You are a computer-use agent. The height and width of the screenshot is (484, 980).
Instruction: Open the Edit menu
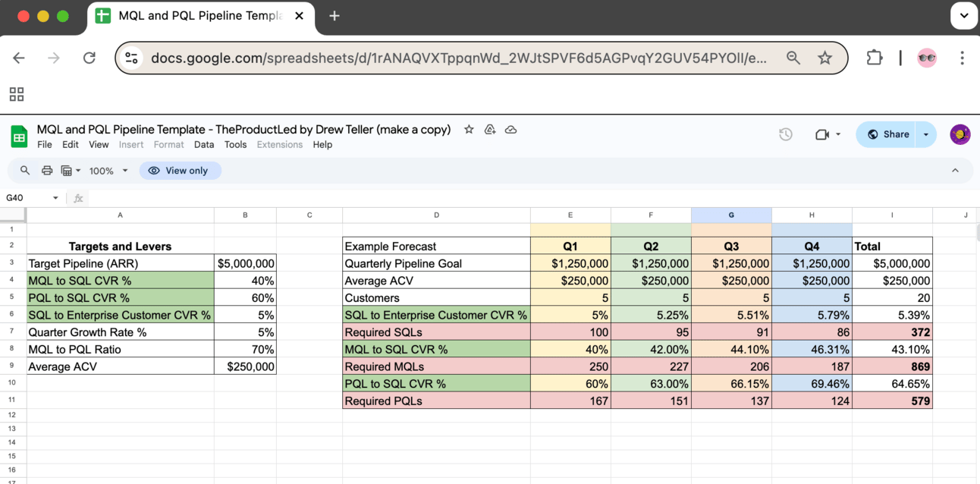[71, 145]
